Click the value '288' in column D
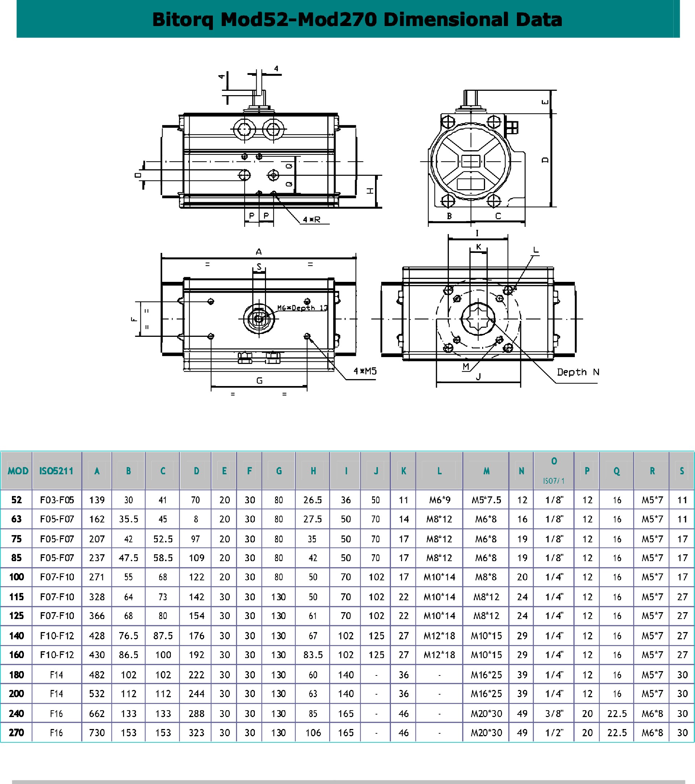The width and height of the screenshot is (695, 784). [x=197, y=714]
